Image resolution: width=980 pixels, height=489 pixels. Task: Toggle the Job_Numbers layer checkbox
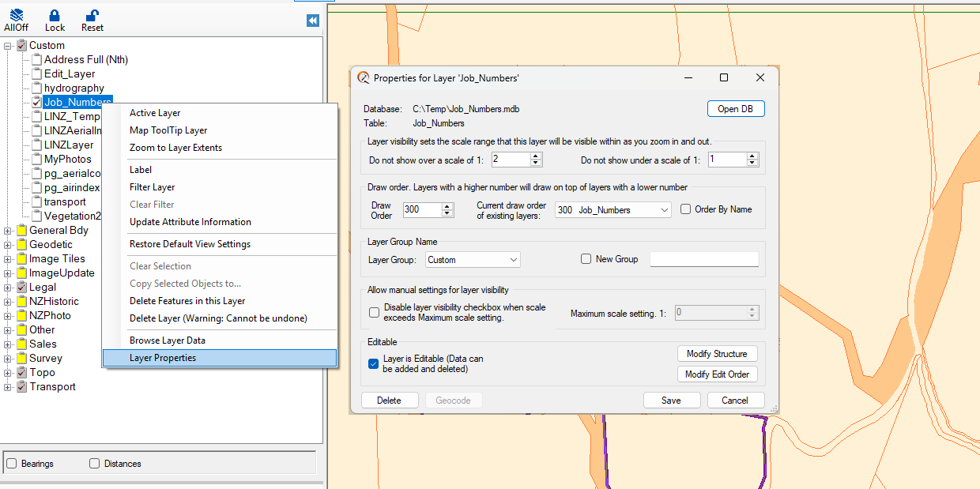point(36,103)
